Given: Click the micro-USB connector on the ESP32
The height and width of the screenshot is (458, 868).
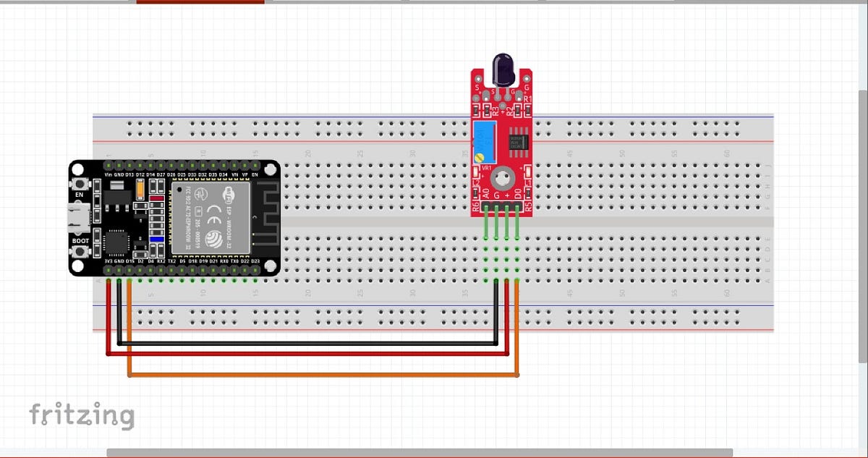Looking at the screenshot, I should click(77, 216).
